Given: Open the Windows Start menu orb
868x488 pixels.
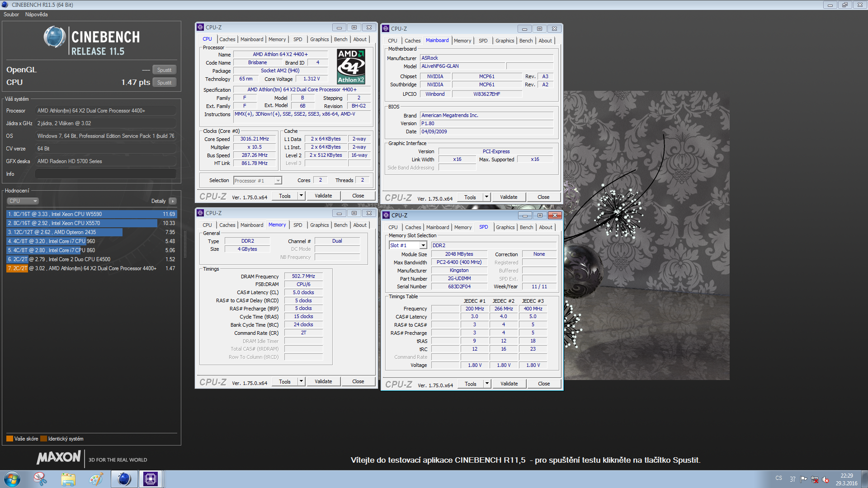Looking at the screenshot, I should [x=12, y=479].
